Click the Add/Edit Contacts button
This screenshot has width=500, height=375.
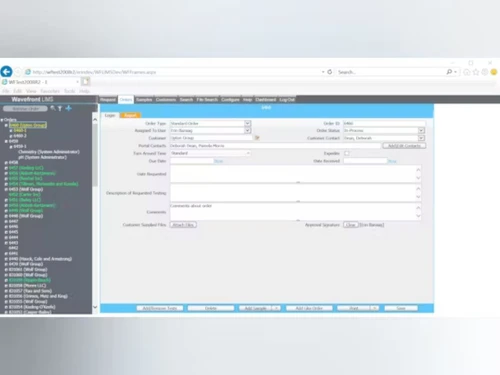point(404,146)
